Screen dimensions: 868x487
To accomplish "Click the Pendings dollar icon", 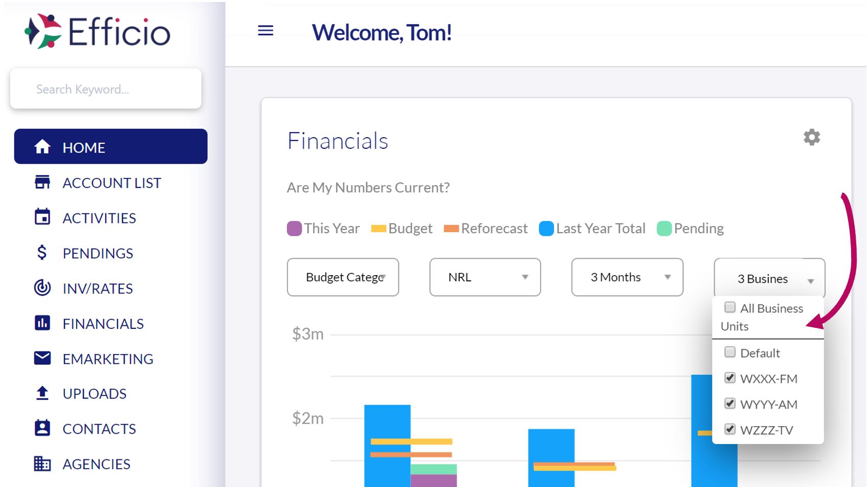I will 42,252.
